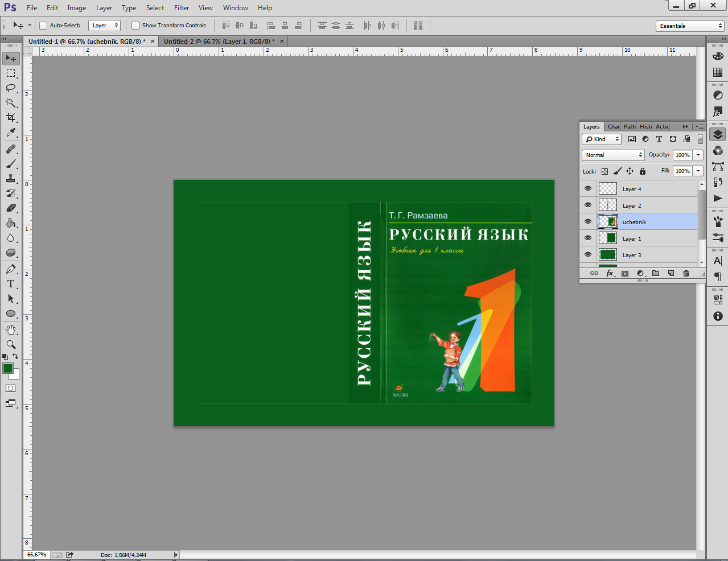Open the Auto-Select Layer dropdown

pos(105,26)
